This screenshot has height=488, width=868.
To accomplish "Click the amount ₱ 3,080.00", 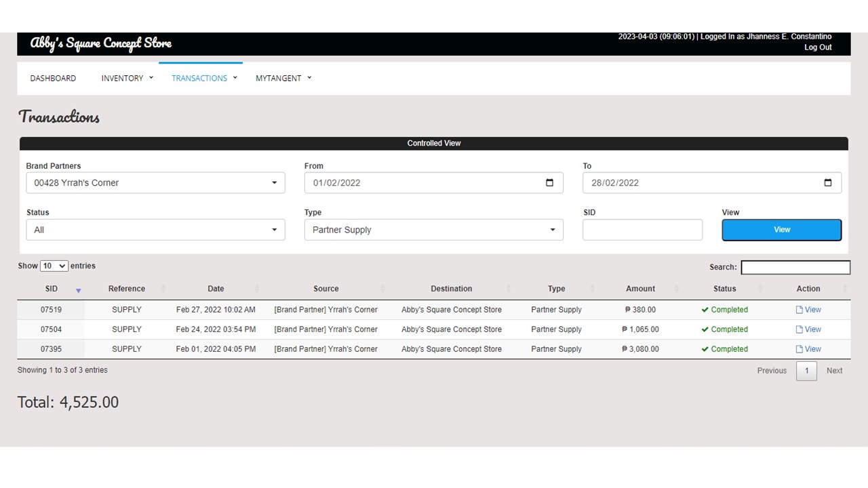I will click(641, 349).
